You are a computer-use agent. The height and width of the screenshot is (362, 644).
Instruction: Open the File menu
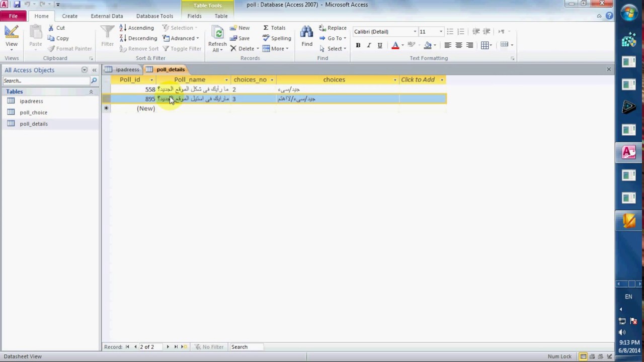click(13, 16)
